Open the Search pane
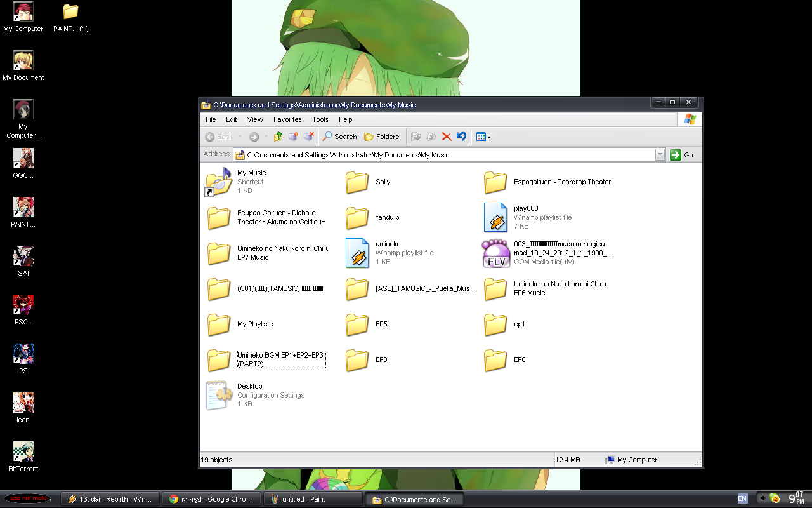The image size is (812, 508). click(x=339, y=137)
